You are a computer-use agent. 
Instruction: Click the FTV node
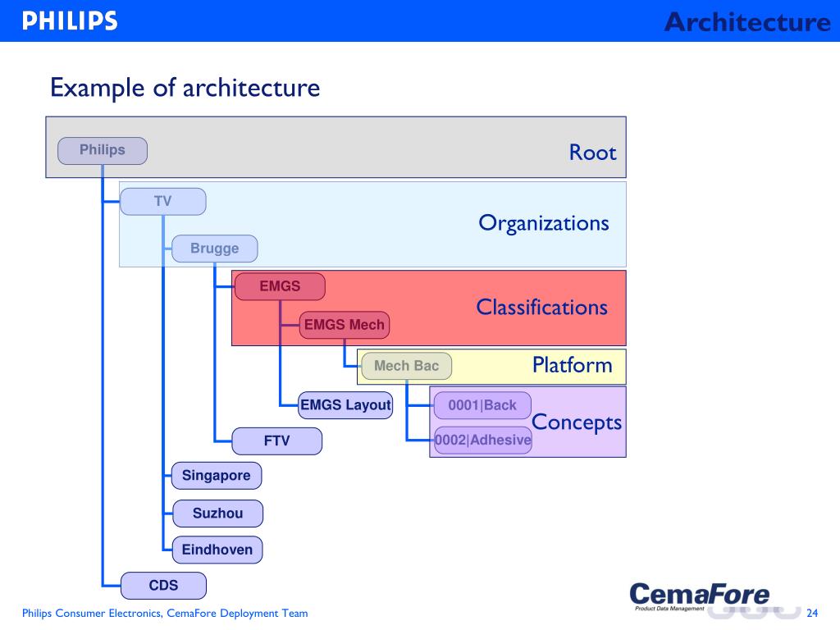(277, 441)
